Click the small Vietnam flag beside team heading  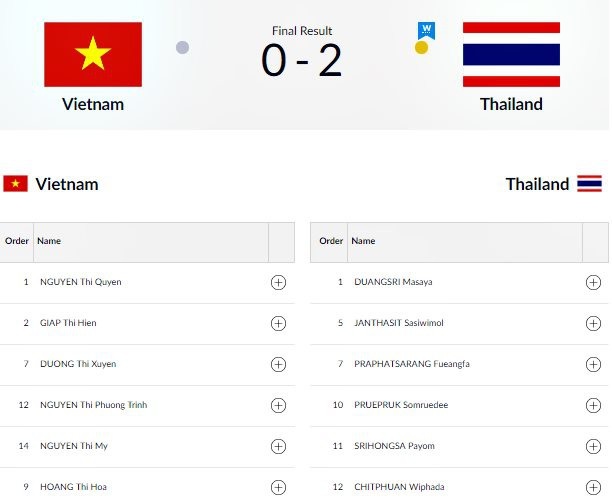click(15, 184)
